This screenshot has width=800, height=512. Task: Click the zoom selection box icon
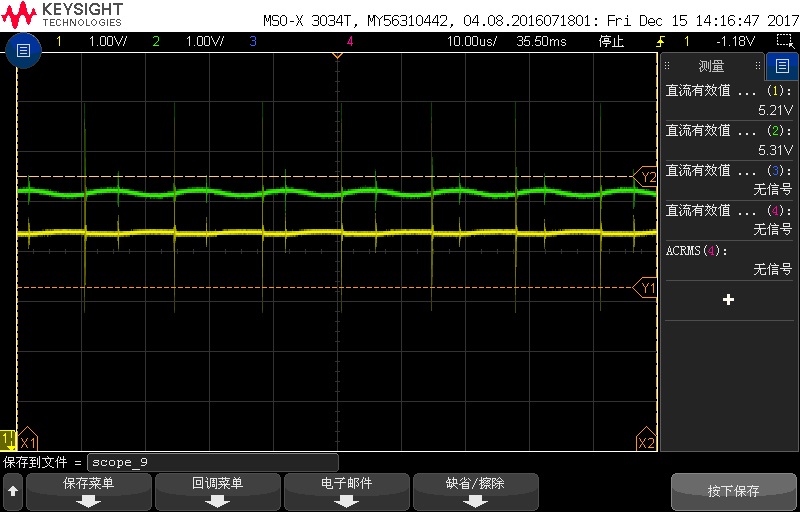point(783,41)
